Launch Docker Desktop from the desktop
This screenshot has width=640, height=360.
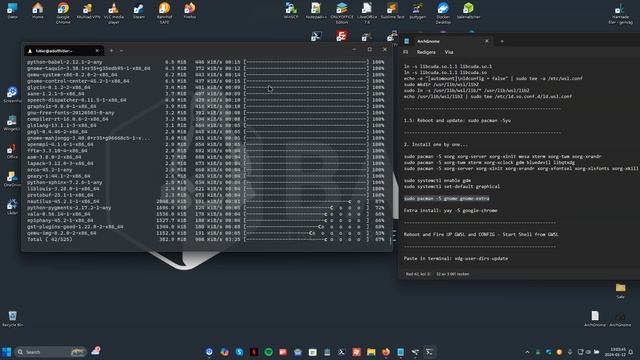tap(443, 13)
